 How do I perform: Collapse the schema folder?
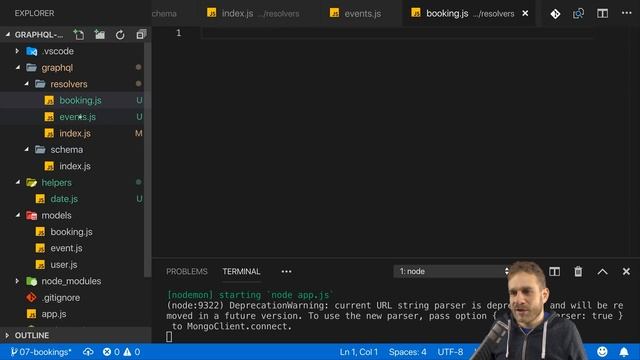[27, 149]
